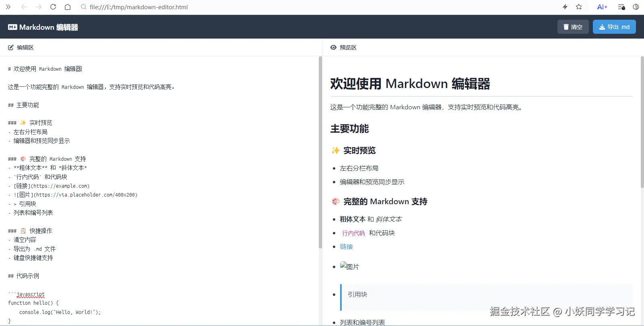Click the eye icon beside 预览区
644x326 pixels.
tap(333, 47)
